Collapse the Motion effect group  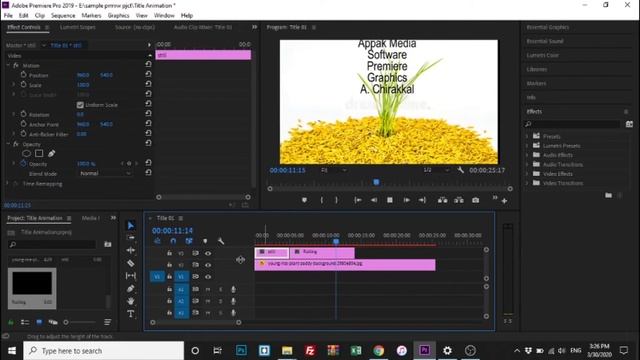[x=8, y=65]
